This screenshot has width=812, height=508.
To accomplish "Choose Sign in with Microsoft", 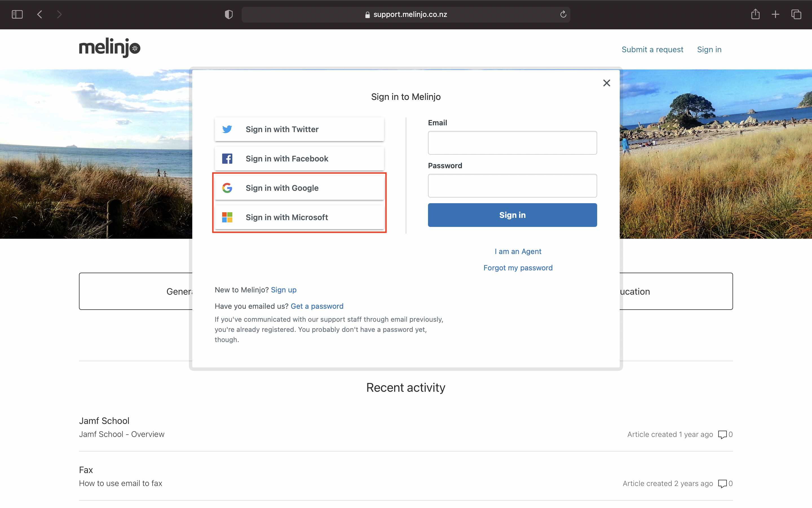I will (x=299, y=217).
